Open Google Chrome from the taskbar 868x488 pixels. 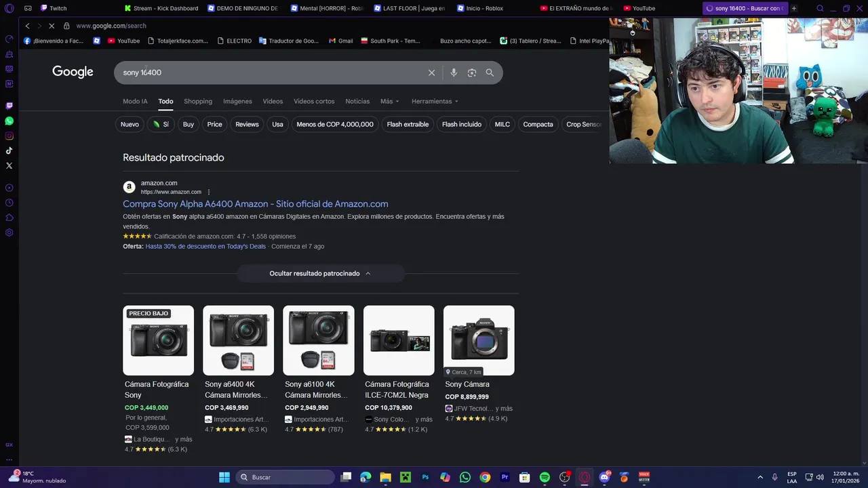[485, 477]
